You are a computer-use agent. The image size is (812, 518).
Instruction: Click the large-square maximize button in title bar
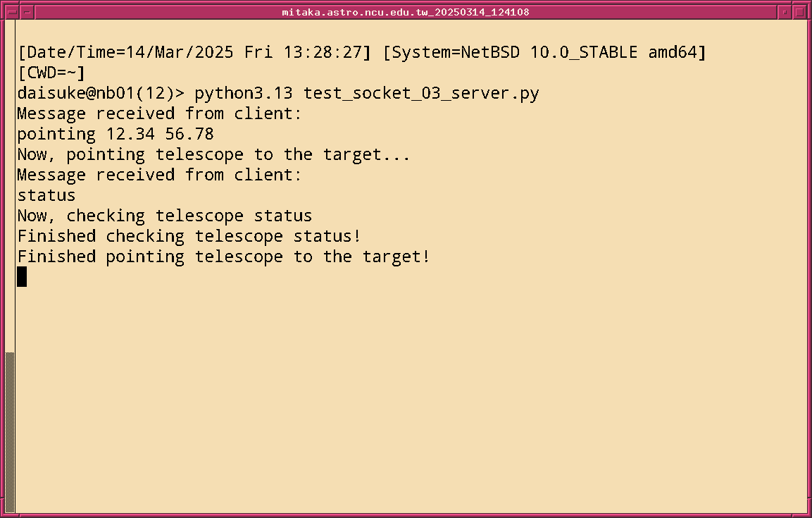[x=800, y=12]
